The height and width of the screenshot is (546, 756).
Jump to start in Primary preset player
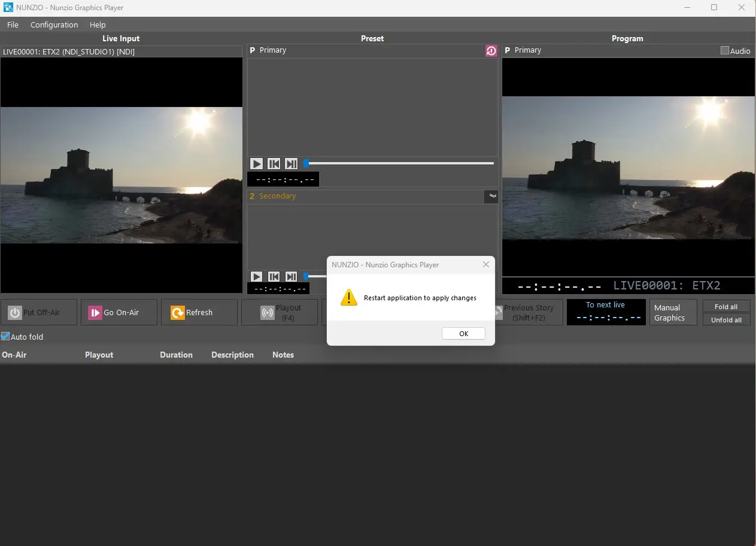(x=274, y=163)
